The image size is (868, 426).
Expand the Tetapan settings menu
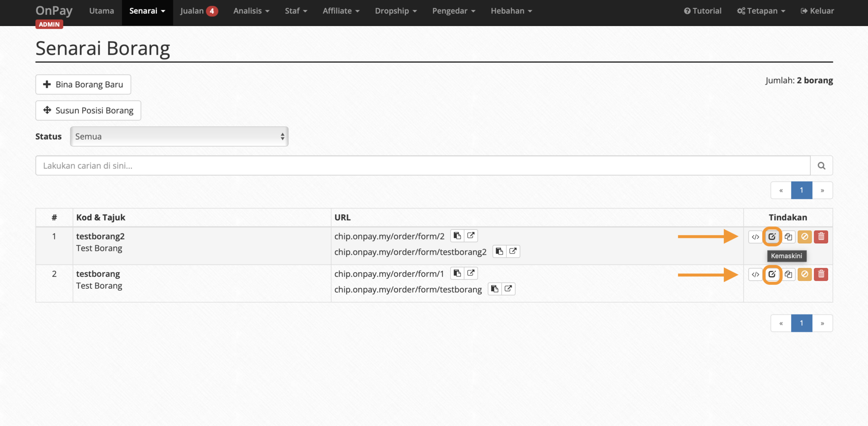(x=761, y=11)
